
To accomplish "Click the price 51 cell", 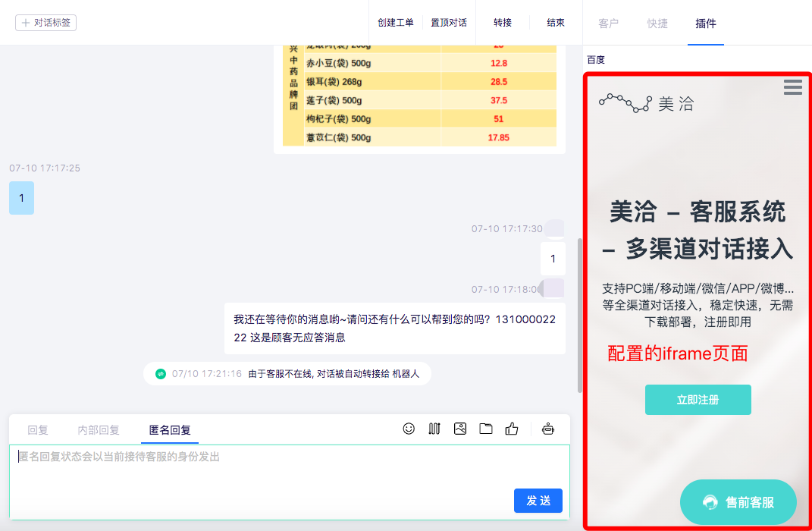I will pos(499,119).
